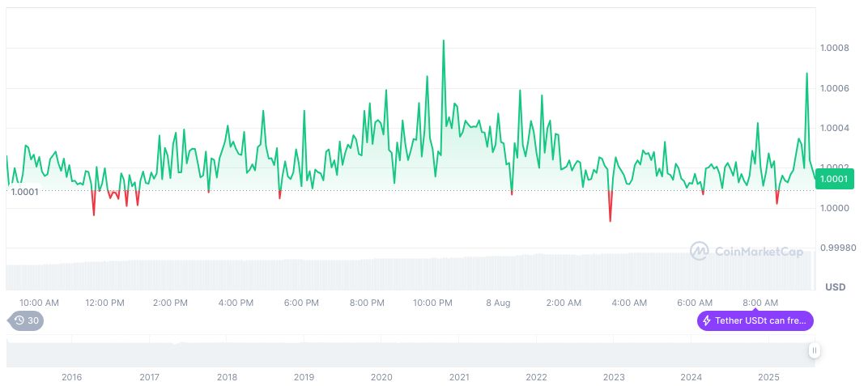This screenshot has width=868, height=386.
Task: Jump to 2020 on the navigator timeline
Action: click(381, 377)
